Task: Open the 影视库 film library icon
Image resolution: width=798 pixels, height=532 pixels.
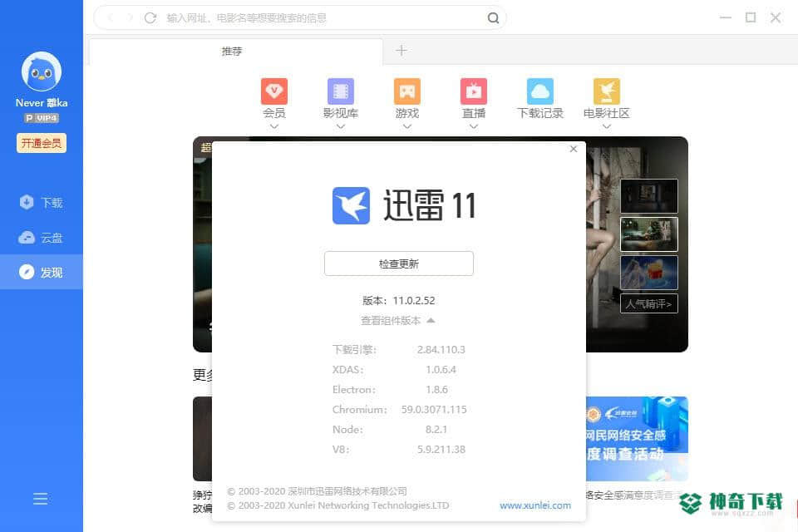Action: coord(341,91)
